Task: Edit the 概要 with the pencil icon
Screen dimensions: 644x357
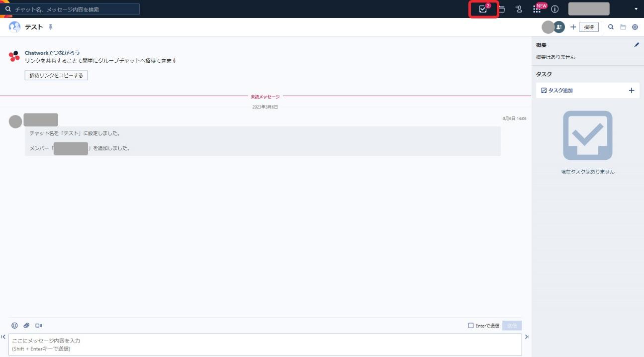Action: tap(637, 45)
